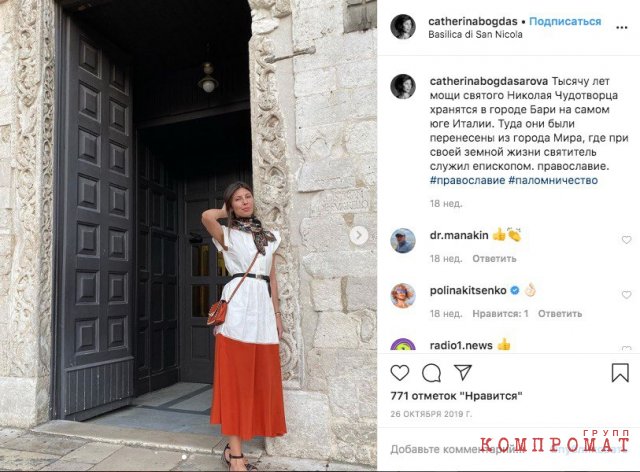640x472 pixels.
Task: Like polinakitsenko's comment heart
Action: [626, 294]
